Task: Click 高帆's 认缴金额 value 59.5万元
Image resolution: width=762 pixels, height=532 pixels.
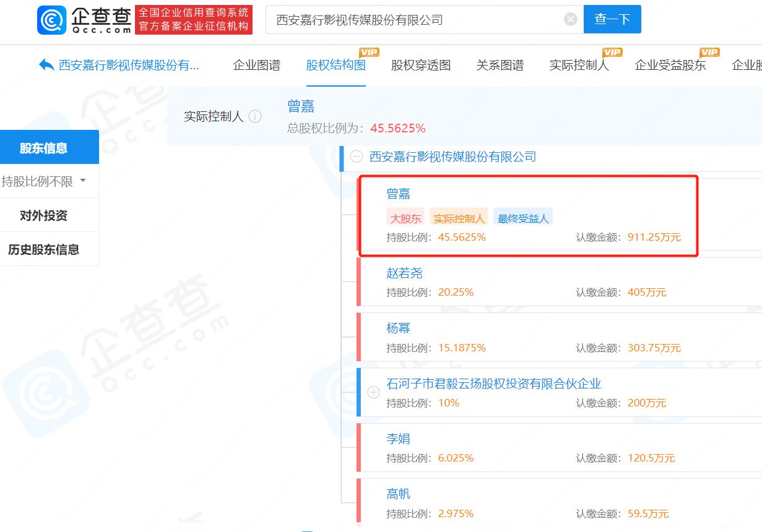Action: [x=648, y=513]
